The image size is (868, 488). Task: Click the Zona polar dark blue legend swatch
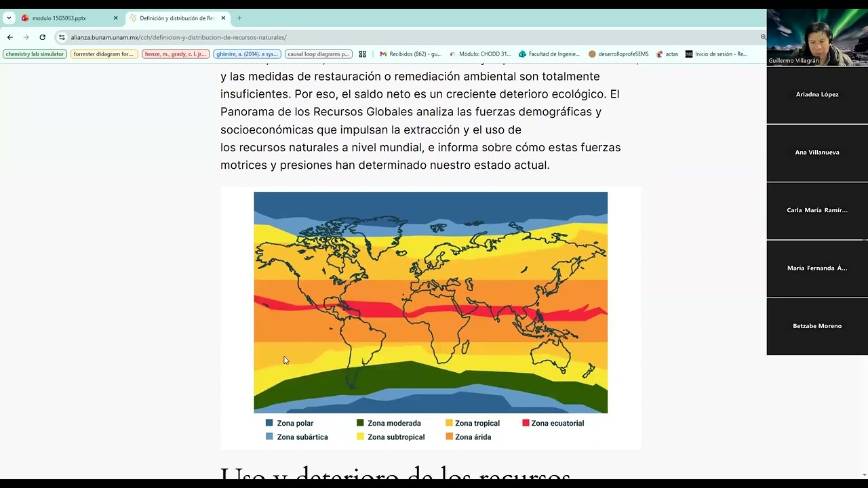click(x=269, y=423)
